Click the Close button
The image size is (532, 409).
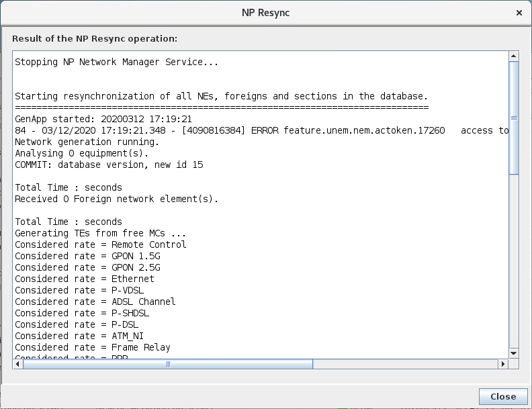pos(502,396)
